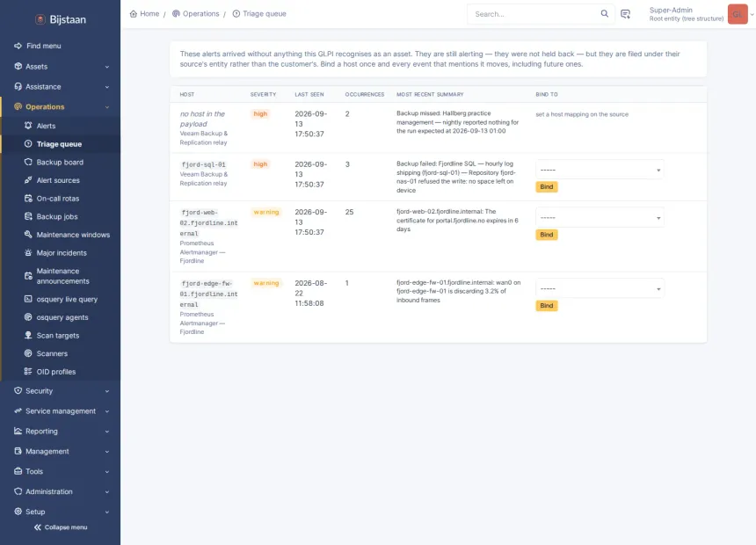Open the Triage queue menu item
This screenshot has height=545, width=756.
(61, 144)
